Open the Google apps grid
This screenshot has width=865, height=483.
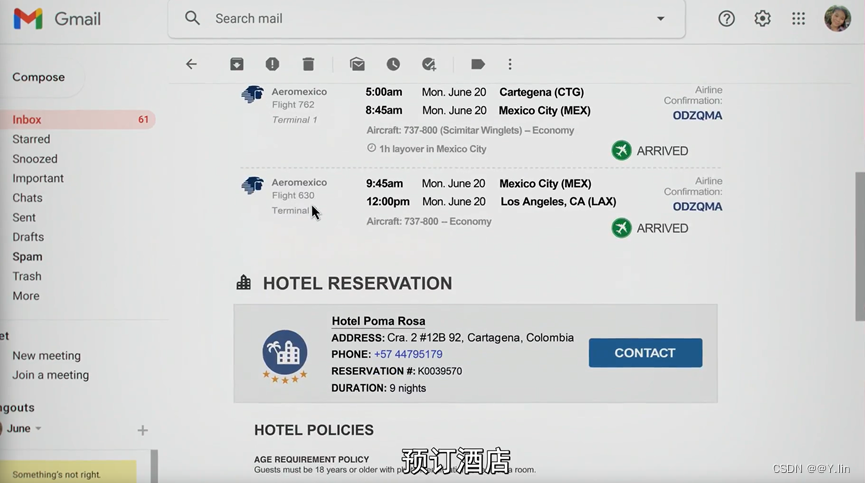[798, 19]
